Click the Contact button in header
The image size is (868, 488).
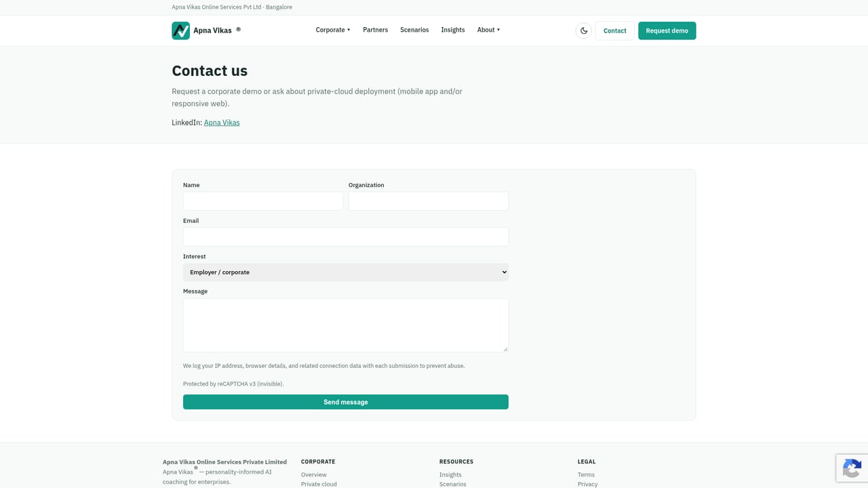[x=615, y=30]
